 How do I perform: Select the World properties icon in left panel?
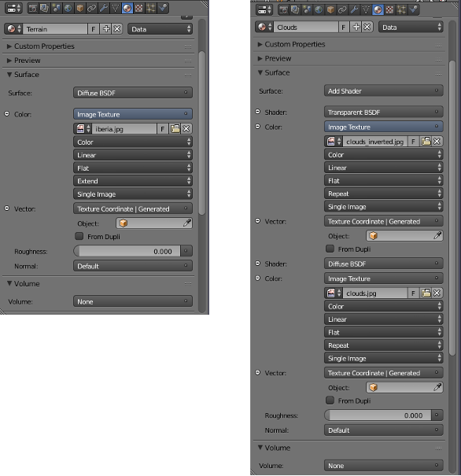pos(68,8)
